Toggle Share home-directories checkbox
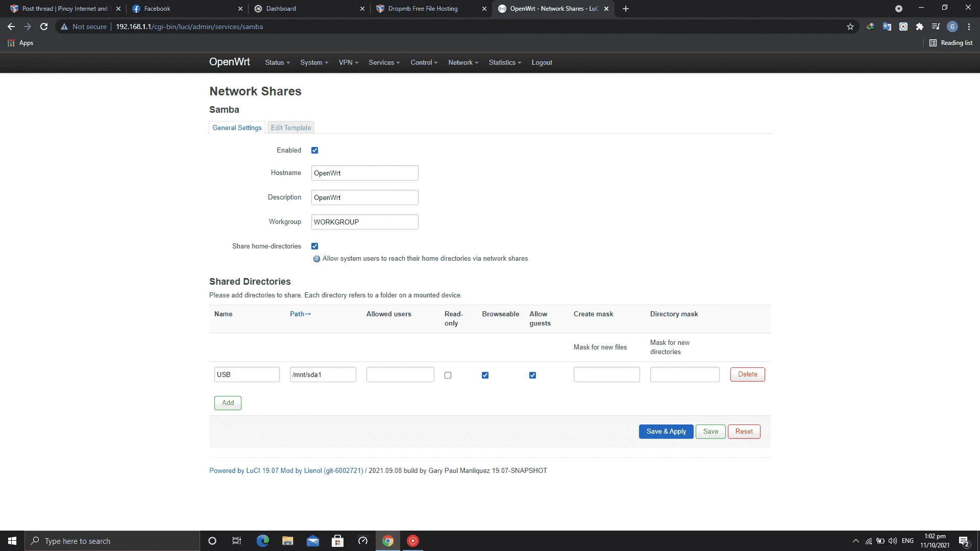Screen dimensions: 980x551 (315, 246)
